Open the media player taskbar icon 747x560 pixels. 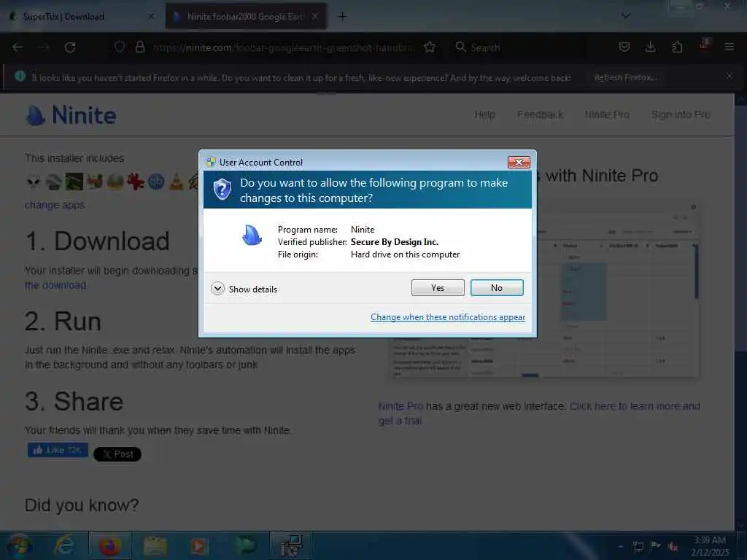point(199,545)
